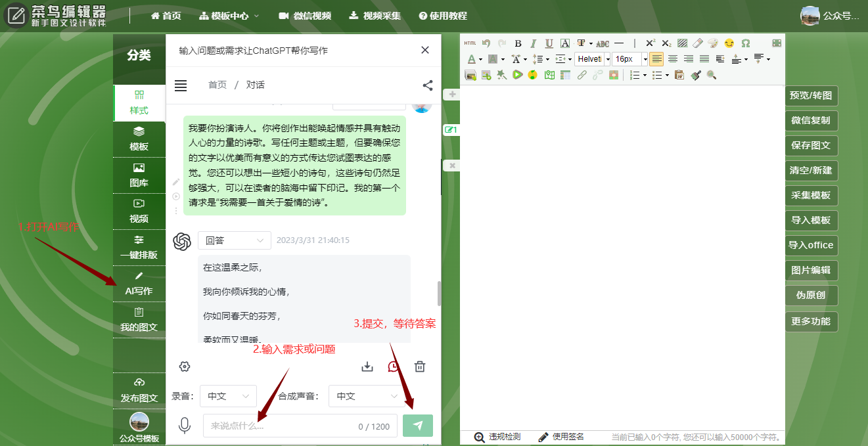Click the chat panel vertical scrollbar
This screenshot has height=446, width=868.
[438, 293]
